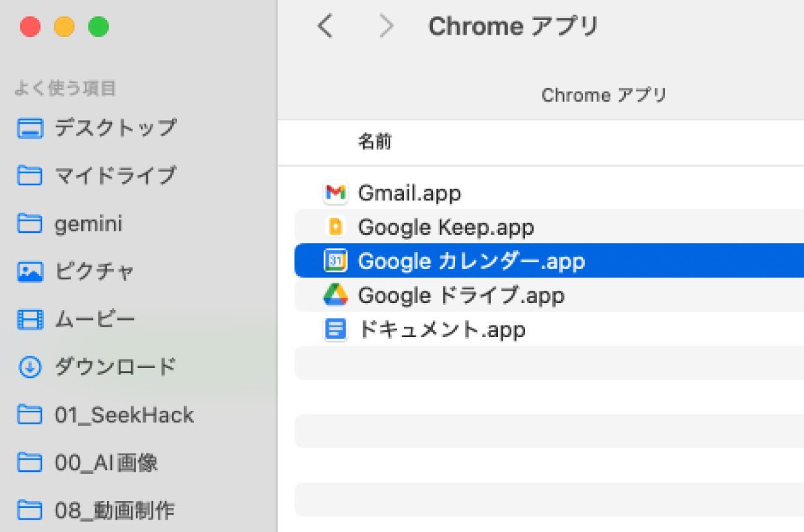
Task: Select the Google ドライブ.app file name
Action: click(x=461, y=295)
